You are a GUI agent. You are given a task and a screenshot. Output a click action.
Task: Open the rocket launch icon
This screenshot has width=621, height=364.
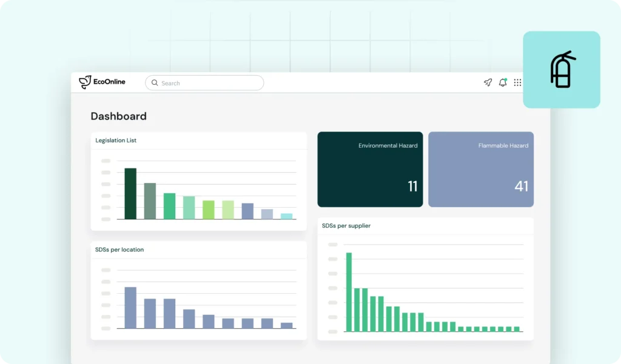(x=488, y=83)
